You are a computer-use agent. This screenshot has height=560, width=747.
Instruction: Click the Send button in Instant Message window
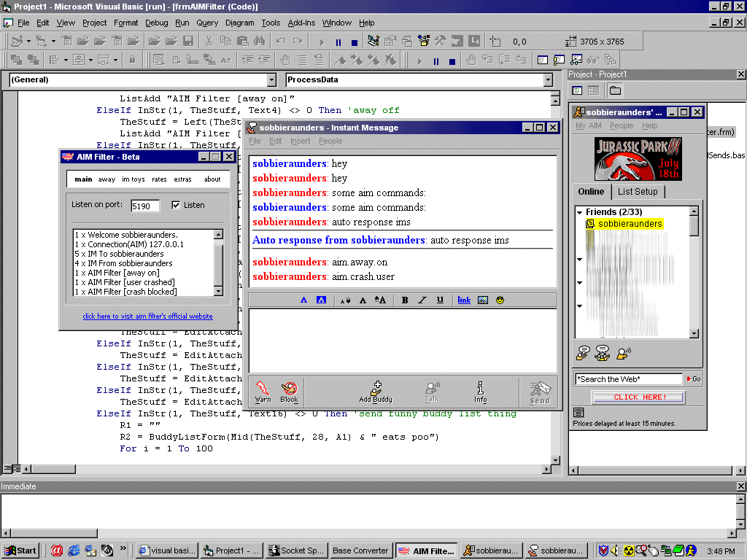540,392
